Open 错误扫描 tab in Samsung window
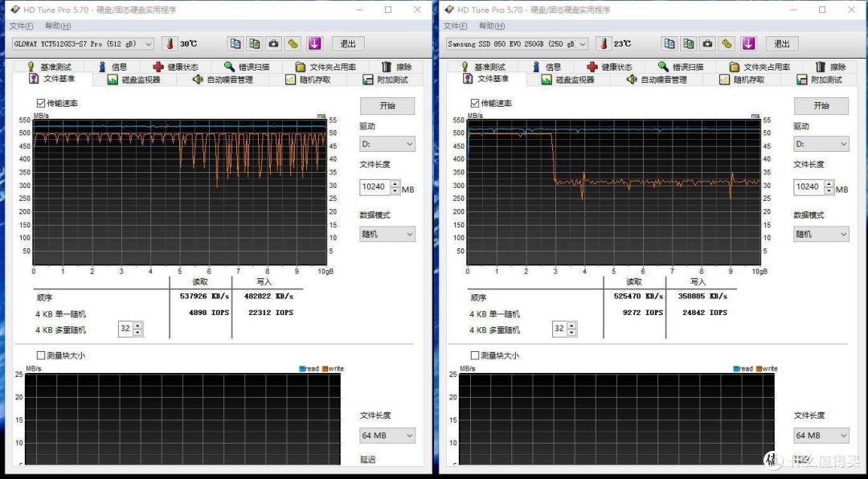This screenshot has width=868, height=479. 682,67
